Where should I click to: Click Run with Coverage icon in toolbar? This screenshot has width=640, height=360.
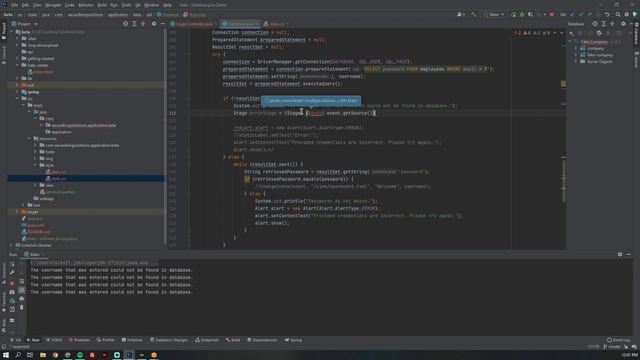click(530, 14)
